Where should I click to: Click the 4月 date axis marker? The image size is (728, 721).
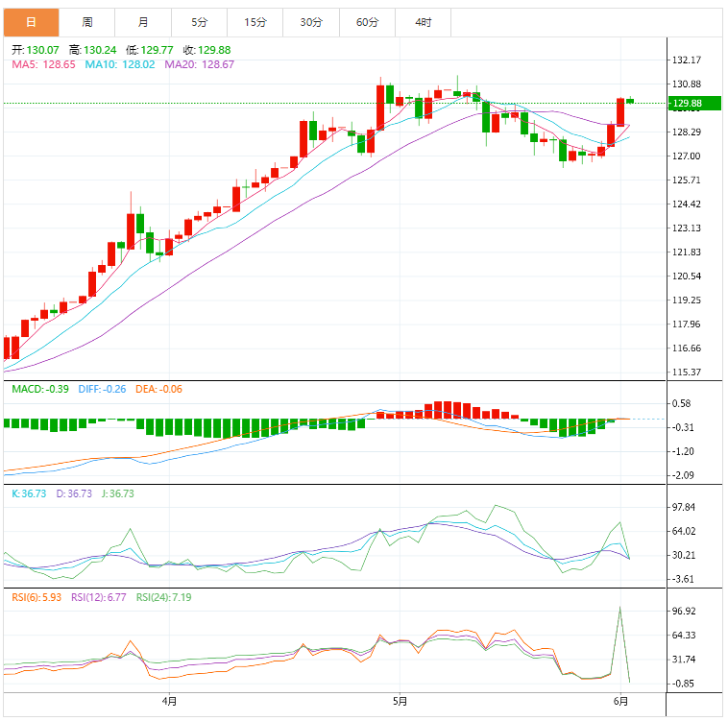[170, 702]
